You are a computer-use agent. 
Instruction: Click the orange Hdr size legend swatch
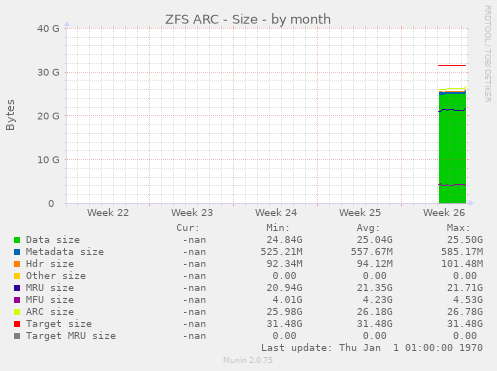pos(17,264)
